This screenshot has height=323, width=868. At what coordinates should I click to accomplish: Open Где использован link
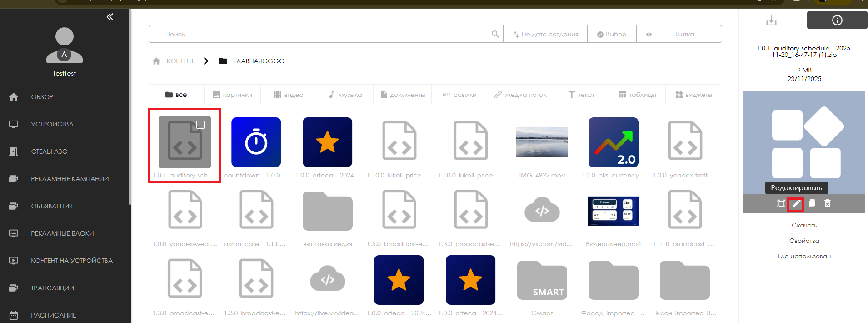804,256
